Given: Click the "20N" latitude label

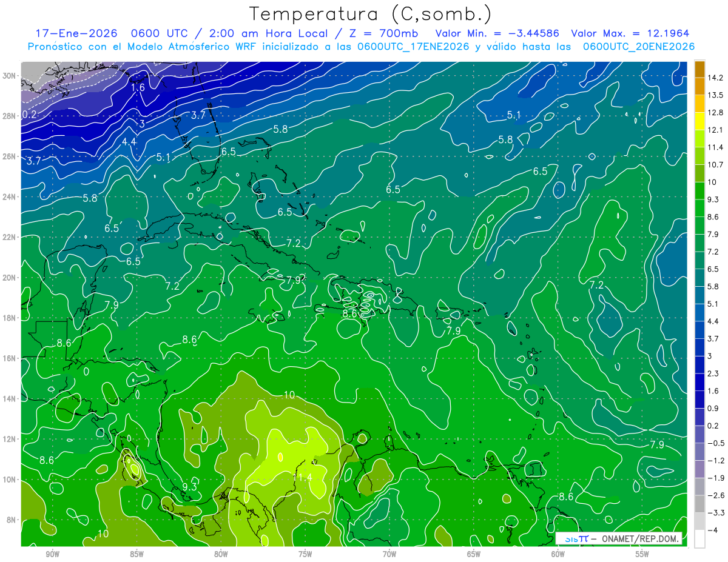Looking at the screenshot, I should point(10,278).
